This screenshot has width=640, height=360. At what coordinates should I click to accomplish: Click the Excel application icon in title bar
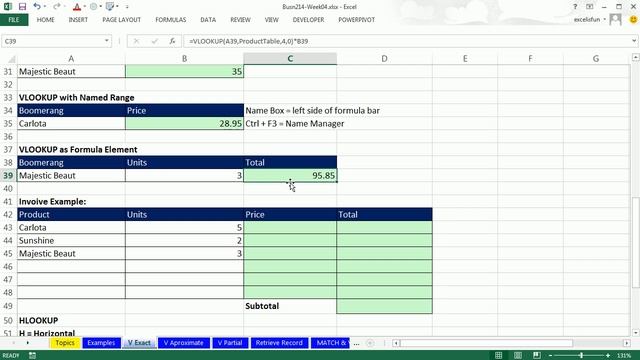click(x=7, y=7)
